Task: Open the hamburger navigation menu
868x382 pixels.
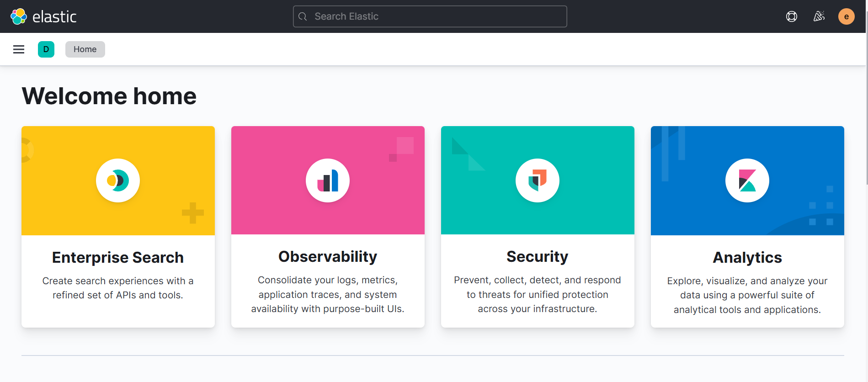Action: (x=19, y=49)
